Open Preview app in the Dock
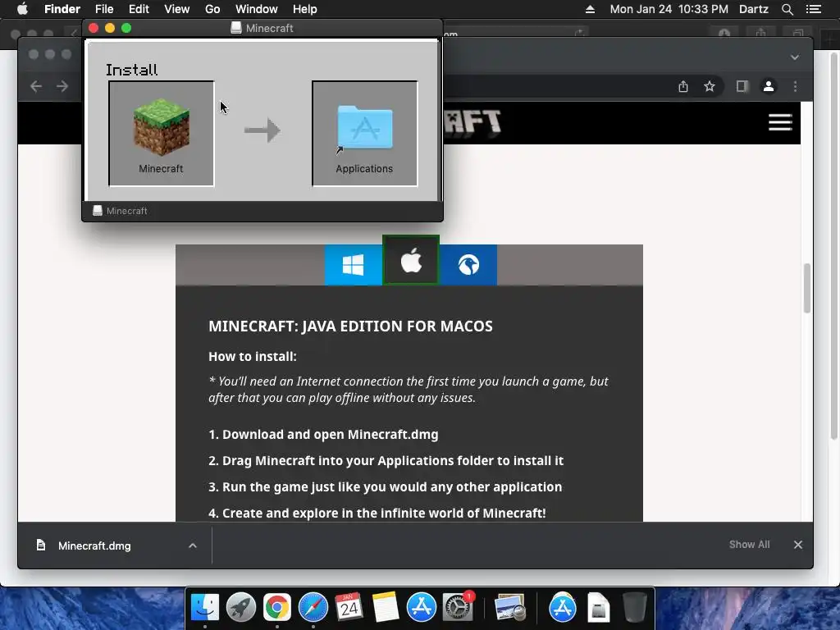Screen dimensions: 840x630 pos(509,607)
